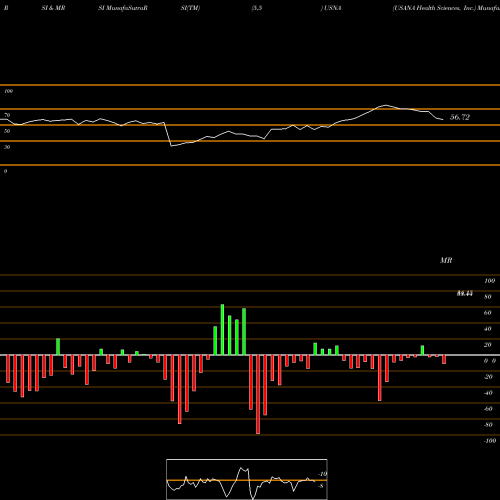The image size is (500, 500).
Task: Select the tallest green bar in MR histogram
Action: pos(222,329)
